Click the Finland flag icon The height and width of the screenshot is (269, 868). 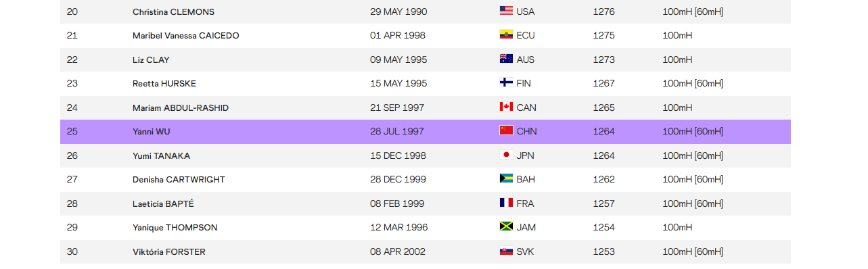point(506,83)
